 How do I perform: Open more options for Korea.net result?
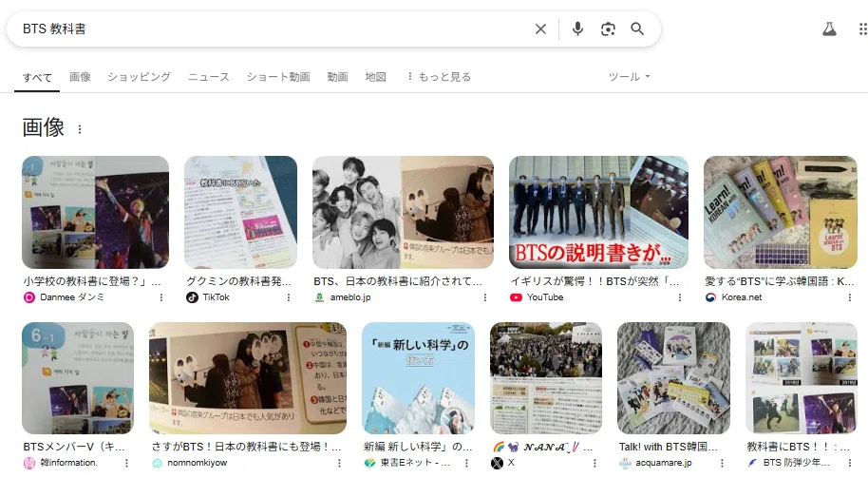click(850, 297)
